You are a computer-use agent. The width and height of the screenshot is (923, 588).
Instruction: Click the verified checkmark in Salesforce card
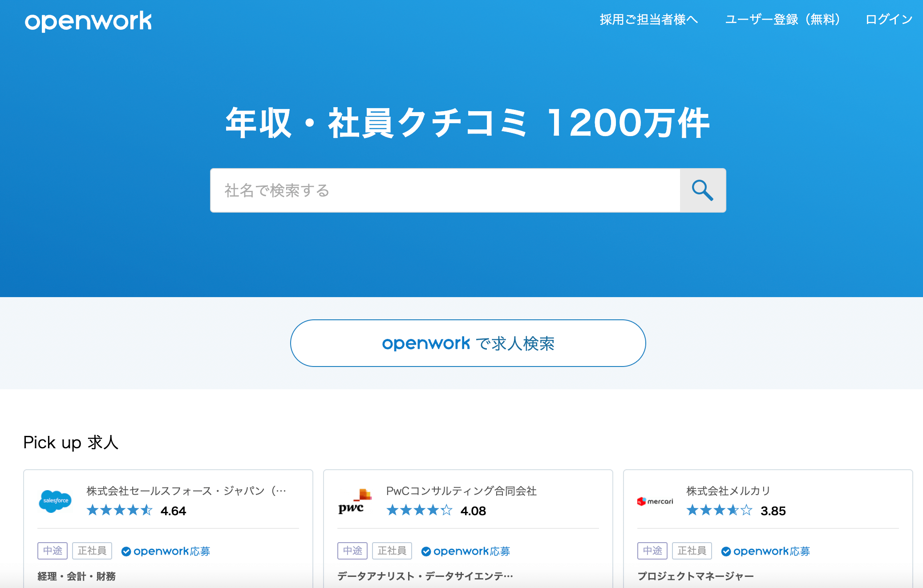pos(126,552)
